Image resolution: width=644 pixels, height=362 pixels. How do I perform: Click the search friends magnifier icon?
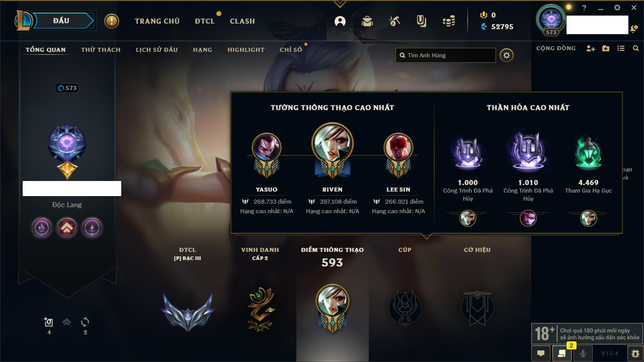point(636,48)
